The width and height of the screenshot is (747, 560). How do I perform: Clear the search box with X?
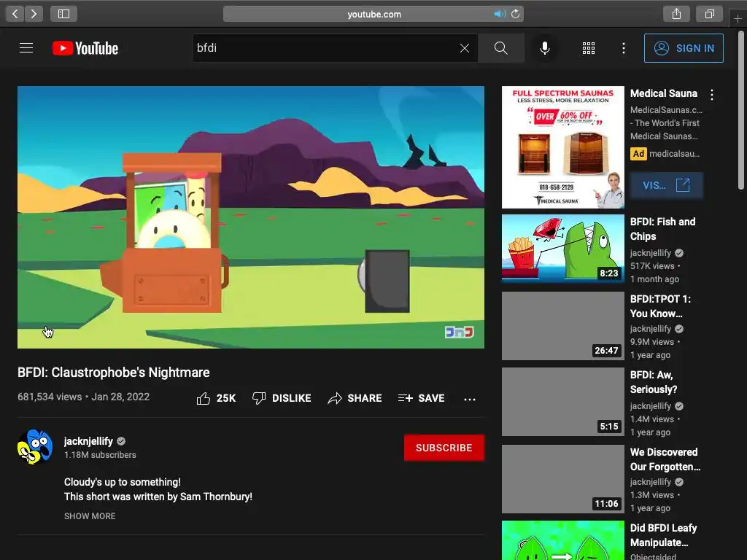tap(465, 48)
